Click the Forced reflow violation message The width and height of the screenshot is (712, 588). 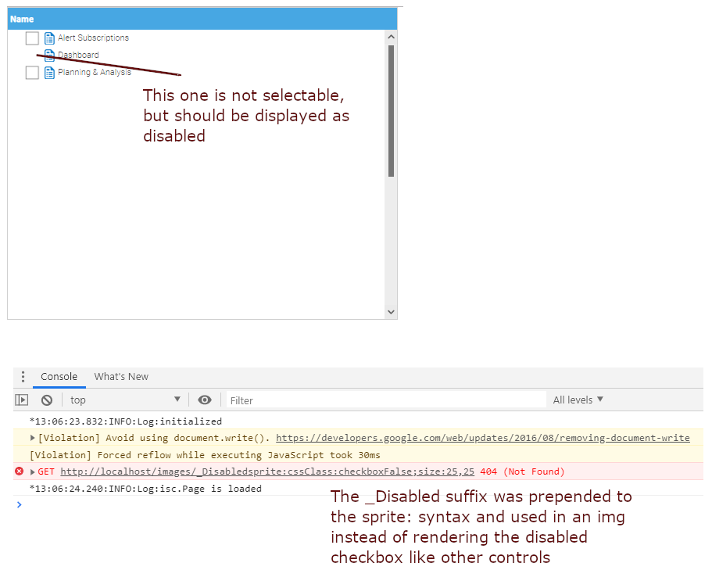click(205, 455)
